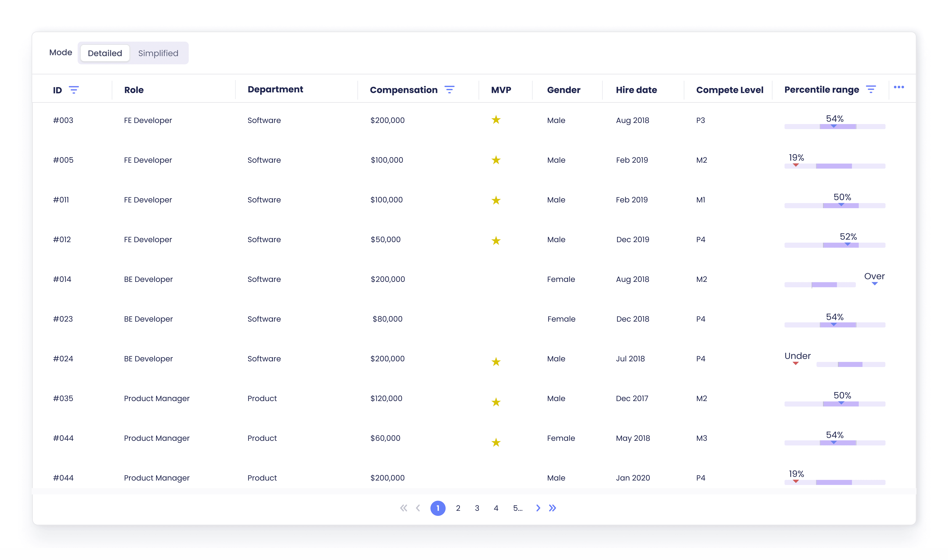Open the Percentile range filter icon
The height and width of the screenshot is (560, 948).
[x=871, y=89]
